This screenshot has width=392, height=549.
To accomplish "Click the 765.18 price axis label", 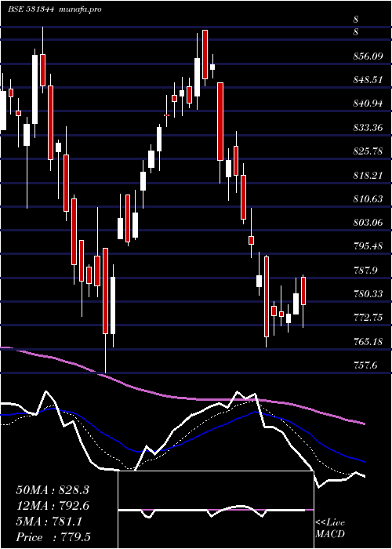I will click(x=368, y=341).
